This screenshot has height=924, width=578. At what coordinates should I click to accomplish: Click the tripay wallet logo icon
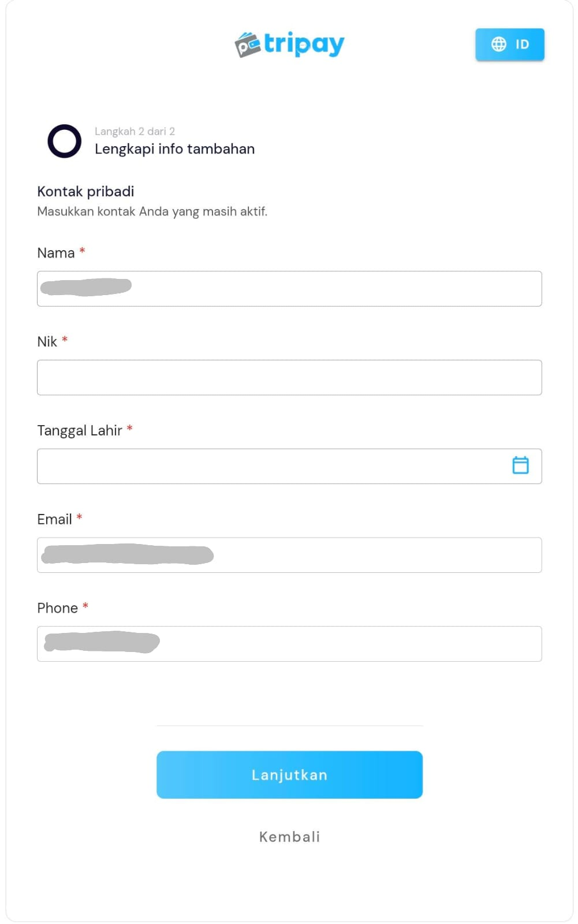(x=248, y=45)
